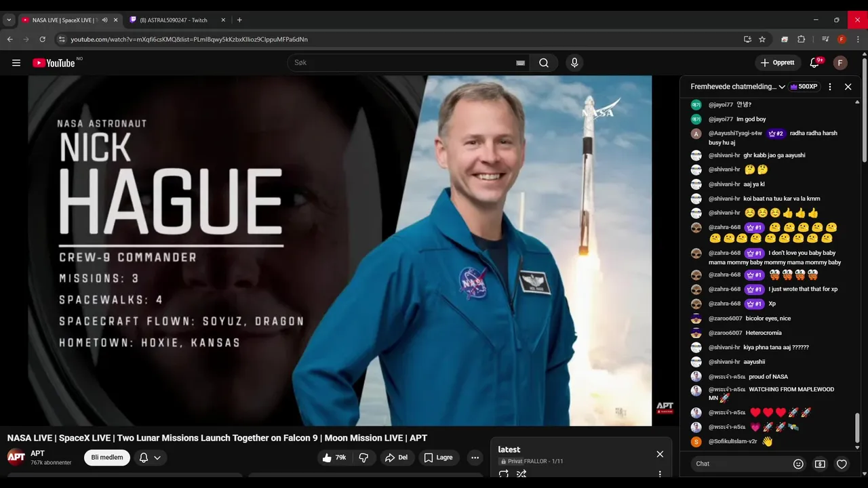Screen dimensions: 868x488
Task: Open the media controls icon in the browser toolbar
Action: pos(825,39)
